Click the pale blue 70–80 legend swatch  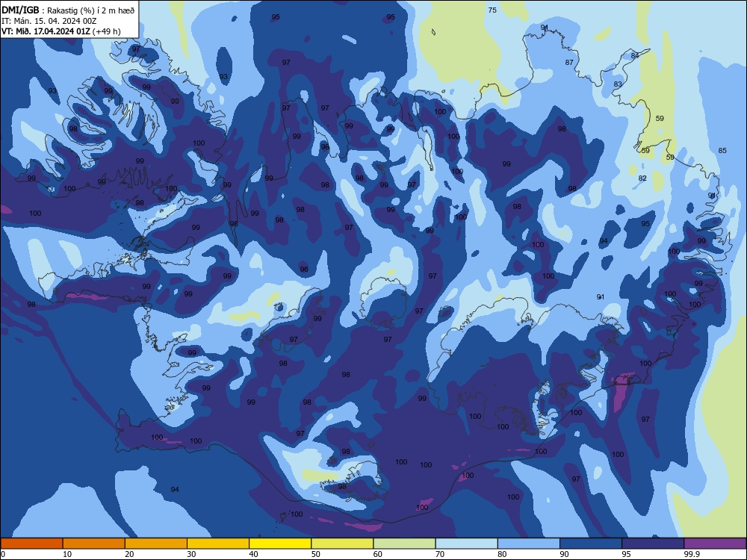(466, 544)
